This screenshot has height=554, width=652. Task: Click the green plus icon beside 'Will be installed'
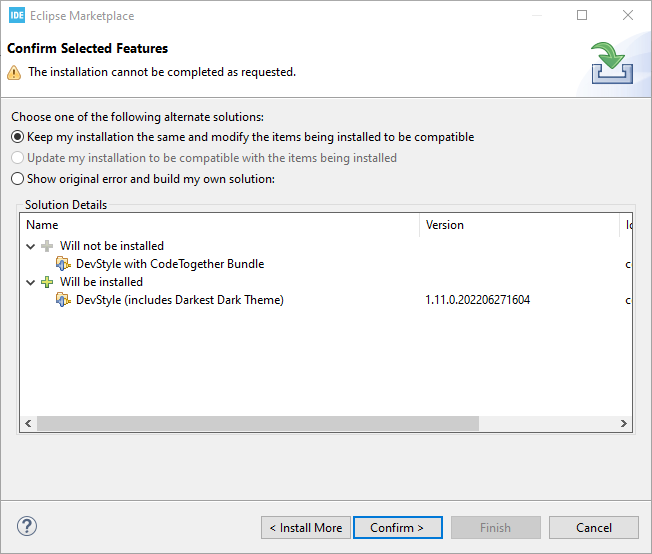point(47,282)
